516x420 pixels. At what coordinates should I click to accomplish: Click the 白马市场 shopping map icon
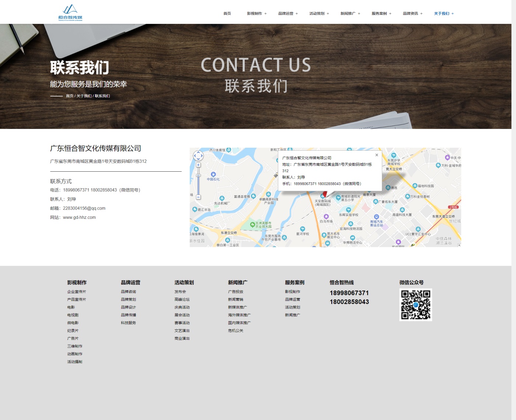[326, 217]
